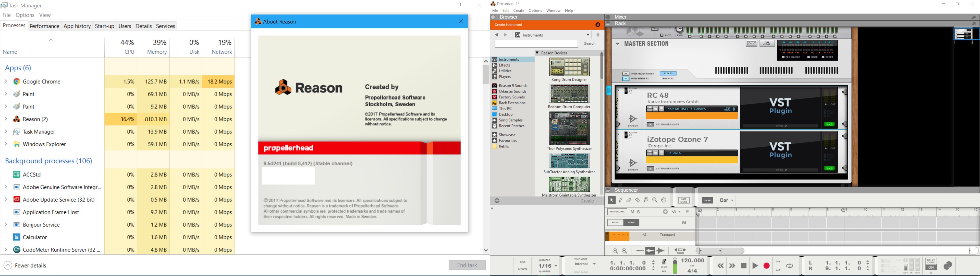980x276 pixels.
Task: Select the Razor tool in Sequencer
Action: (638, 200)
